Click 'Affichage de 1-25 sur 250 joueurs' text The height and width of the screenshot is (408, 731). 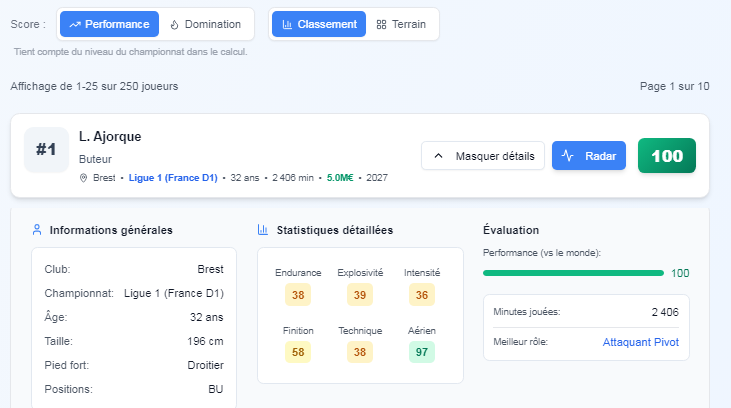[x=94, y=86]
